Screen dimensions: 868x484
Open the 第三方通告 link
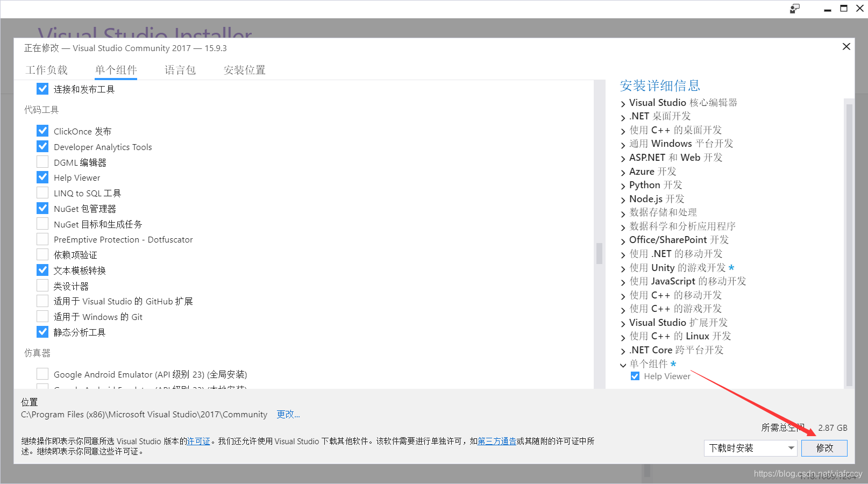click(497, 441)
